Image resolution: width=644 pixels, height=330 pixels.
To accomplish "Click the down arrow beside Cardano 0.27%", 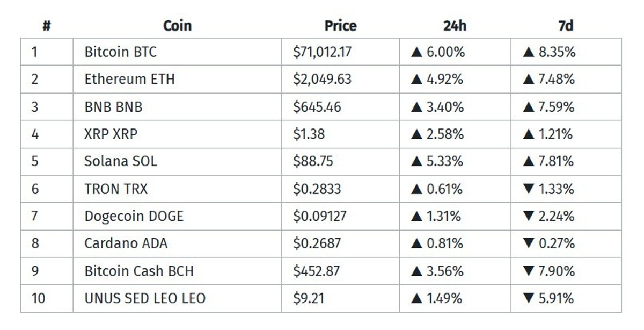I will [x=529, y=243].
